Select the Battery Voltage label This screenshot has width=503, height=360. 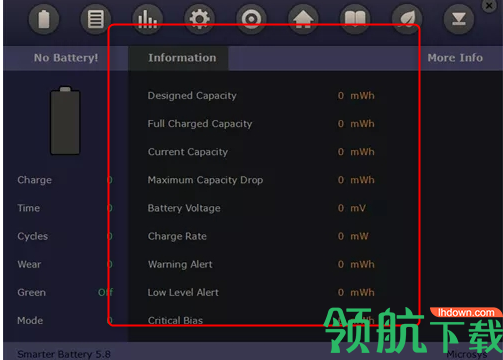(184, 208)
